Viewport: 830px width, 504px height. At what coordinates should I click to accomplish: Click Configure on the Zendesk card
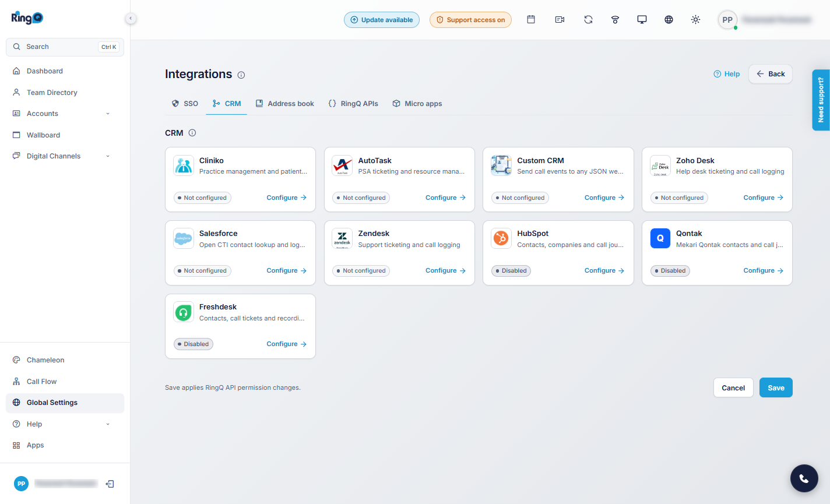446,271
